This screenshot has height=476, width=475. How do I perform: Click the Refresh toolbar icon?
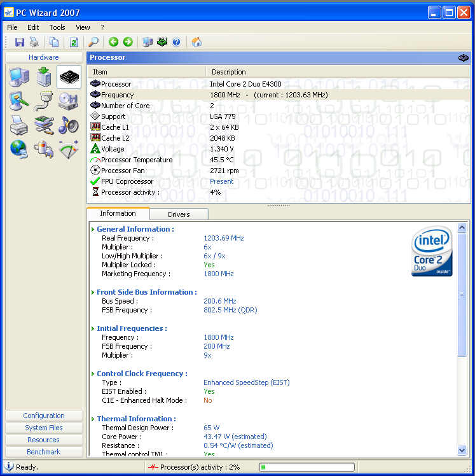pos(74,42)
